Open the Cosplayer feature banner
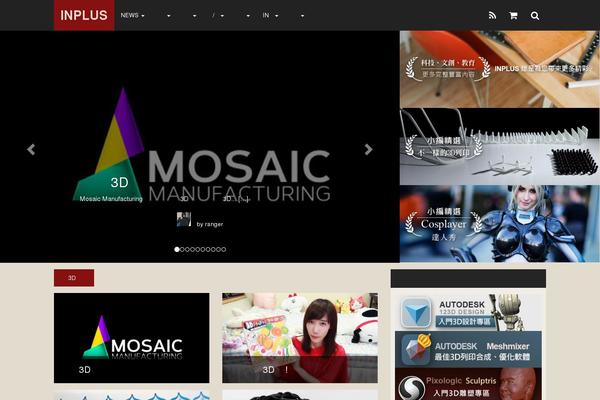Image resolution: width=600 pixels, height=400 pixels. point(500,224)
